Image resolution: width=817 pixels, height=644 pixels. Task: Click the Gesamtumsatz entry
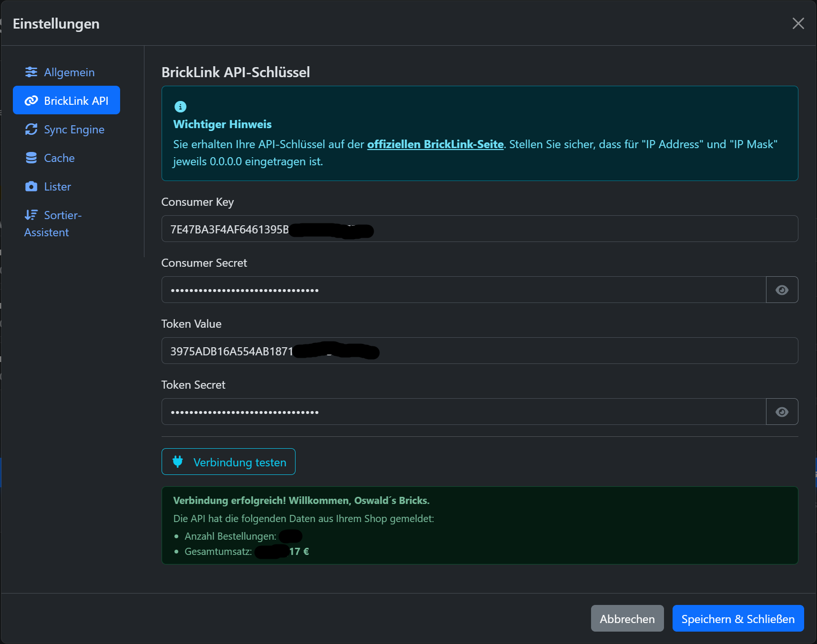[x=247, y=552]
